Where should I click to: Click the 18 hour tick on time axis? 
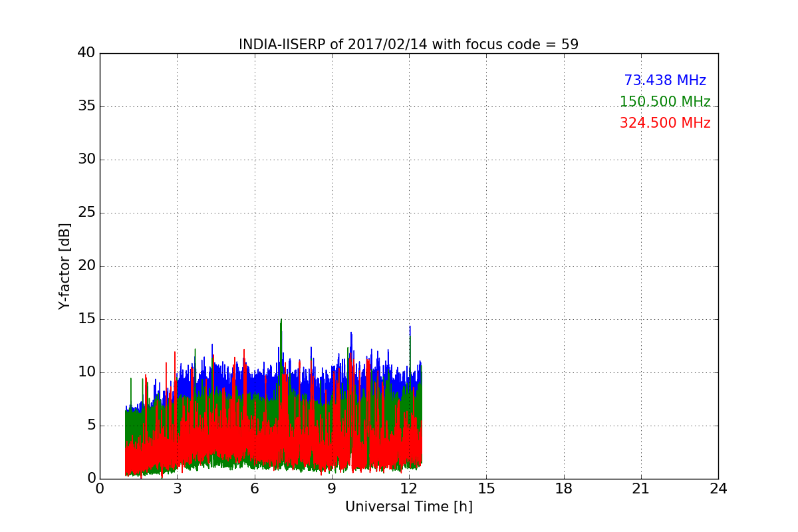coord(564,489)
